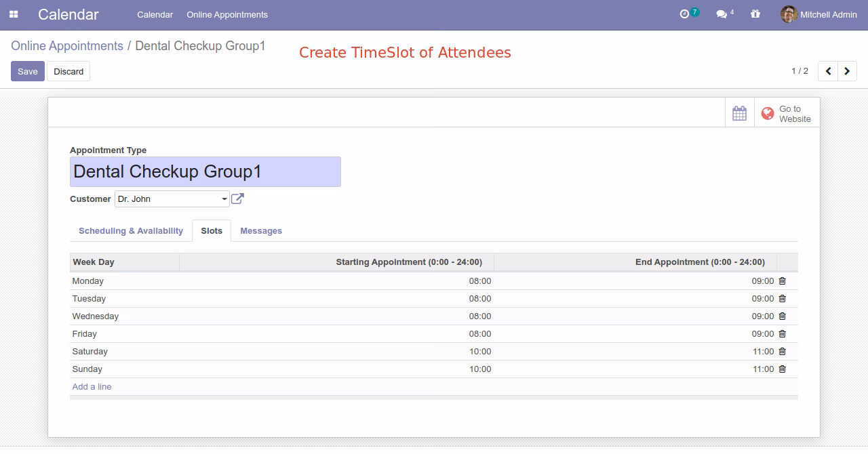868x454 pixels.
Task: Select the Slots tab
Action: (212, 230)
